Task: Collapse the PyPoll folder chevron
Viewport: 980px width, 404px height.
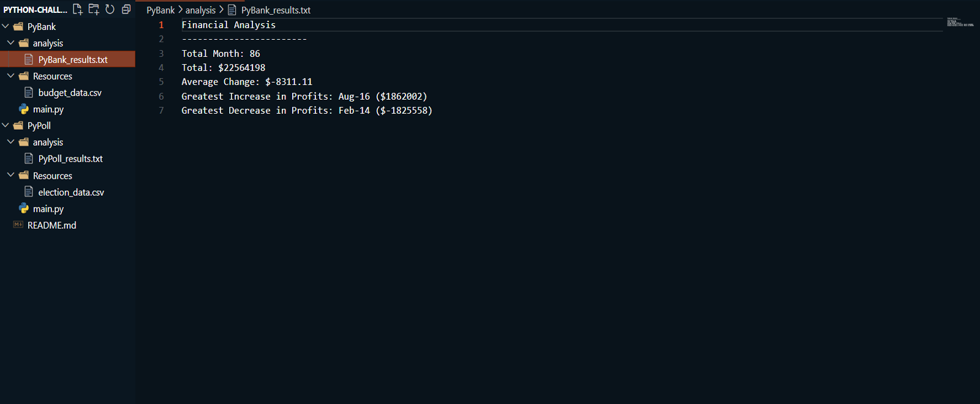Action: pyautogui.click(x=6, y=125)
